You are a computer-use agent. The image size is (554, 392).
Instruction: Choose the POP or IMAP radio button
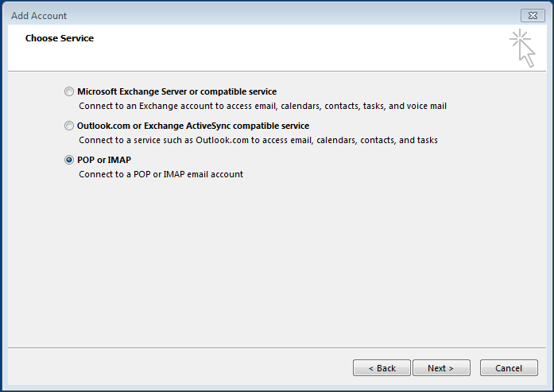(69, 160)
